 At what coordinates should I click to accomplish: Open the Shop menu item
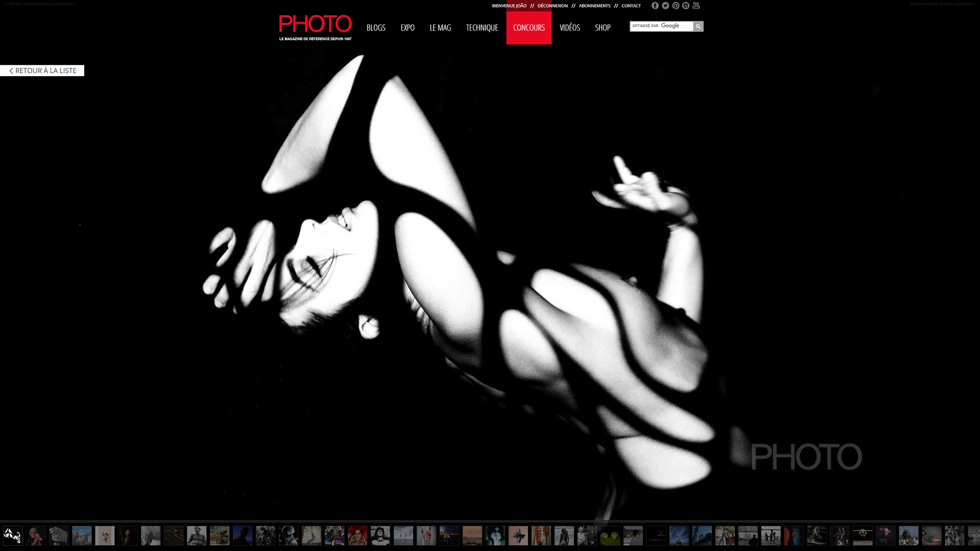click(602, 28)
